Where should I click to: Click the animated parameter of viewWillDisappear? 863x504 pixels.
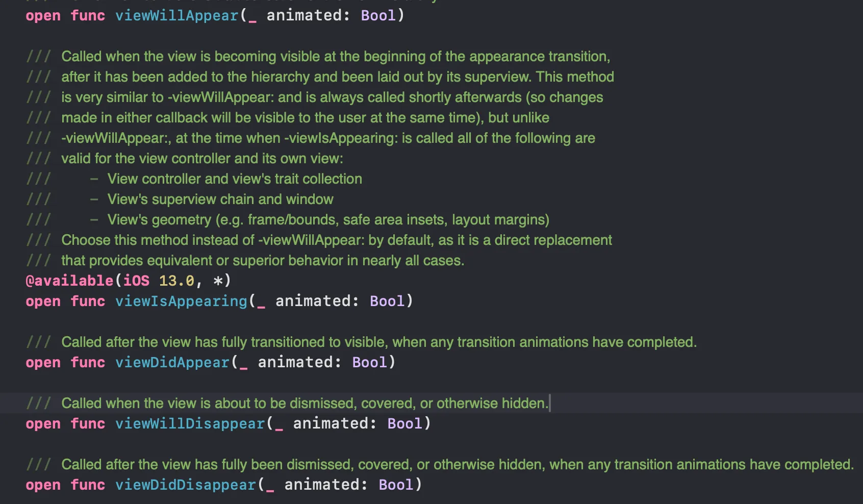tap(329, 423)
